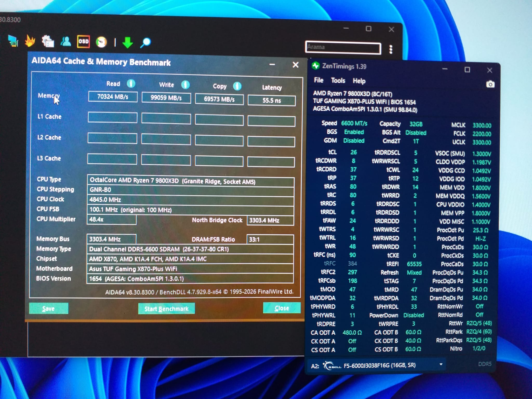Image resolution: width=532 pixels, height=399 pixels.
Task: Click the MCLK value 3300.00
Action: [482, 125]
